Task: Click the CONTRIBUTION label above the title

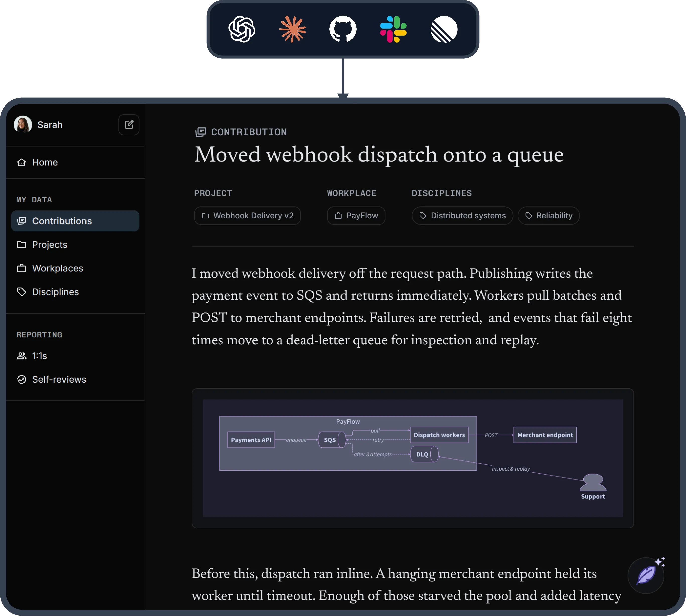Action: pos(249,132)
